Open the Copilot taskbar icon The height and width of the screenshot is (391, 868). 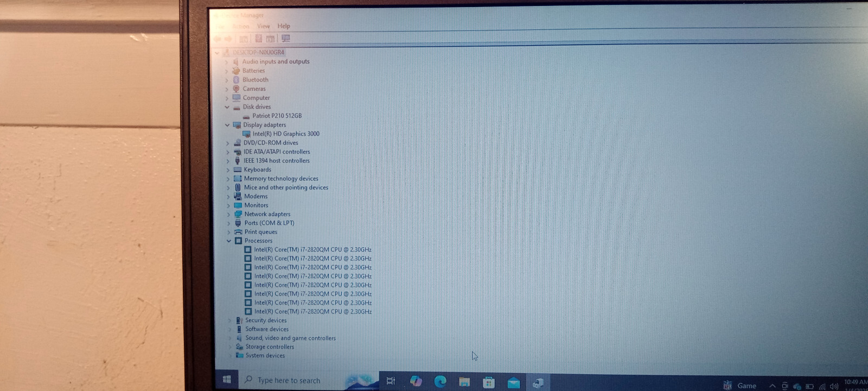coord(416,381)
